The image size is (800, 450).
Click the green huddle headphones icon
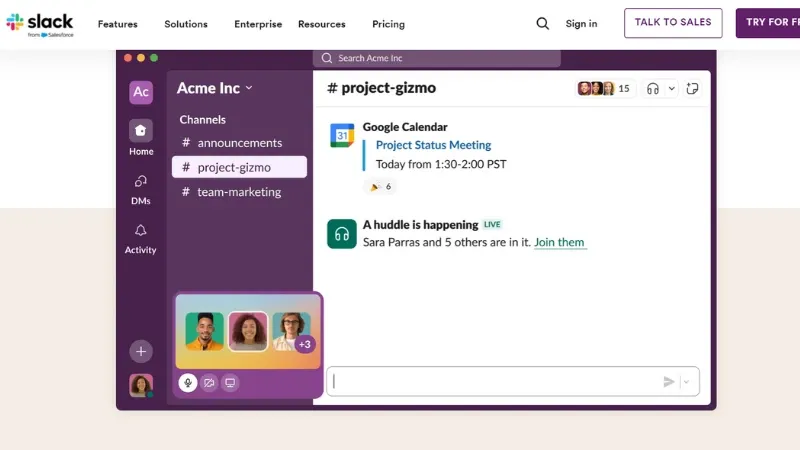(342, 234)
